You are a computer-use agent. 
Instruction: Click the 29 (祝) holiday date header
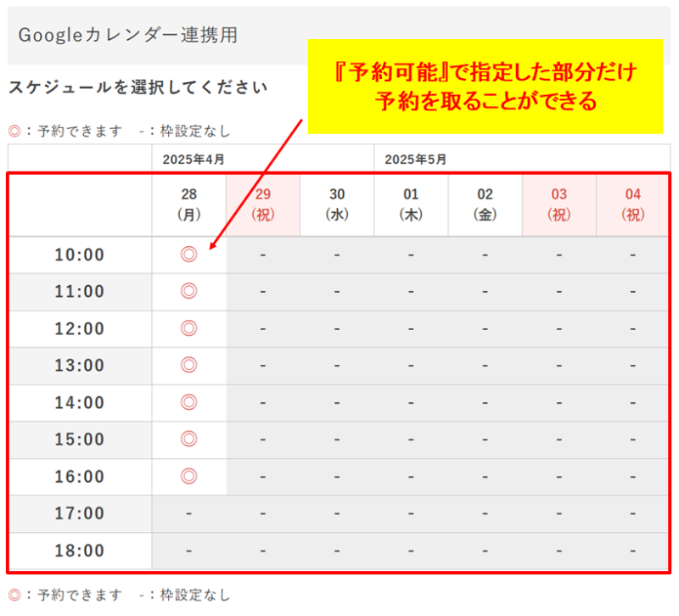coord(263,204)
